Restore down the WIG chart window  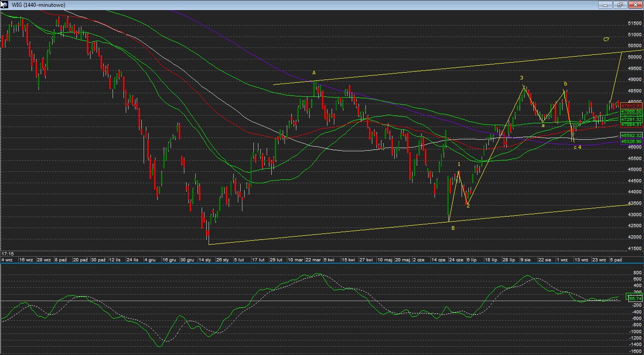pos(620,5)
